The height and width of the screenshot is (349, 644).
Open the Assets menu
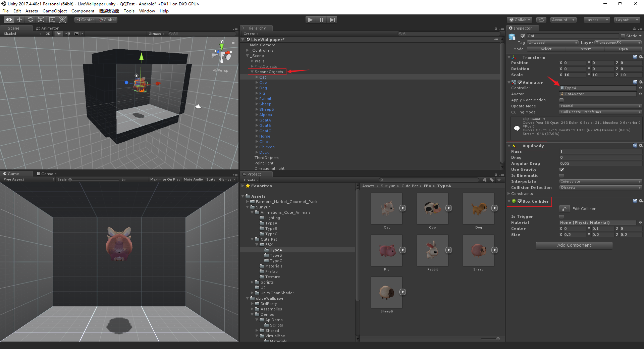tap(32, 11)
